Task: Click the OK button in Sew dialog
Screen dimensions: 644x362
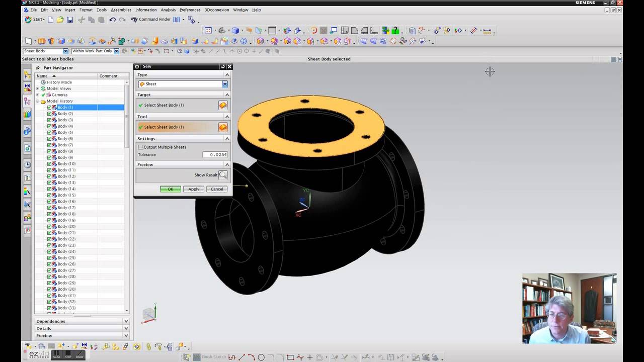Action: [171, 189]
